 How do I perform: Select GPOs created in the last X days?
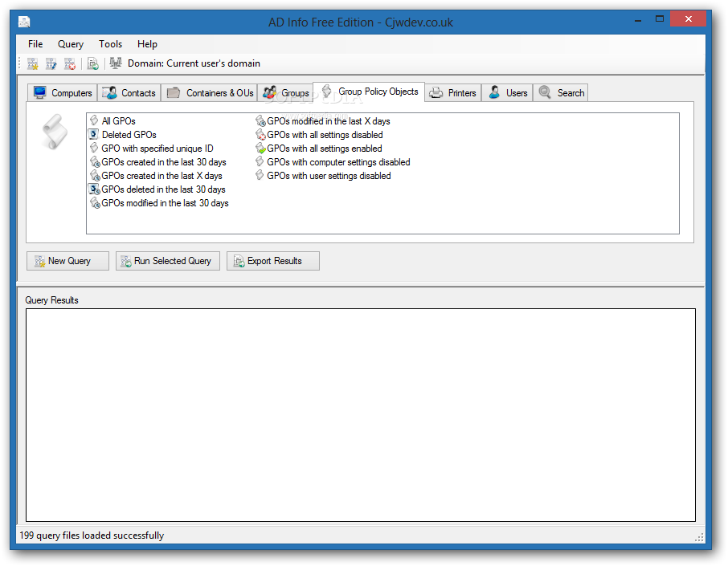coord(156,176)
